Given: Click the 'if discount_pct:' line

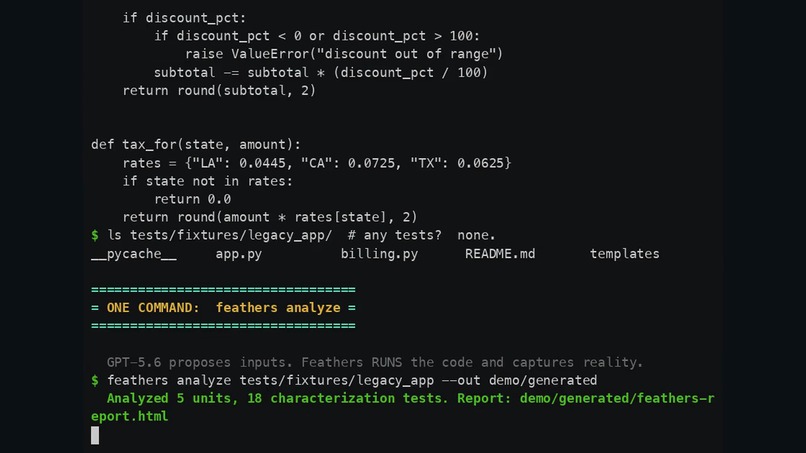Looking at the screenshot, I should tap(184, 18).
